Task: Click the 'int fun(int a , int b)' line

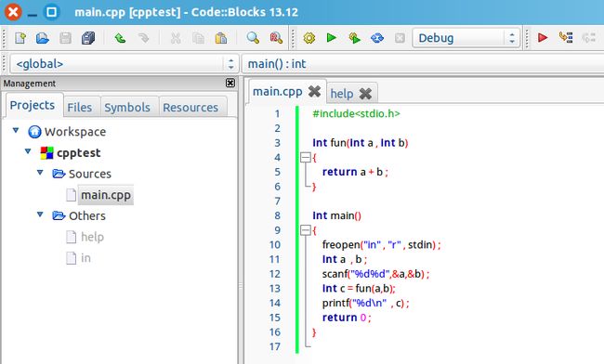Action: (361, 143)
